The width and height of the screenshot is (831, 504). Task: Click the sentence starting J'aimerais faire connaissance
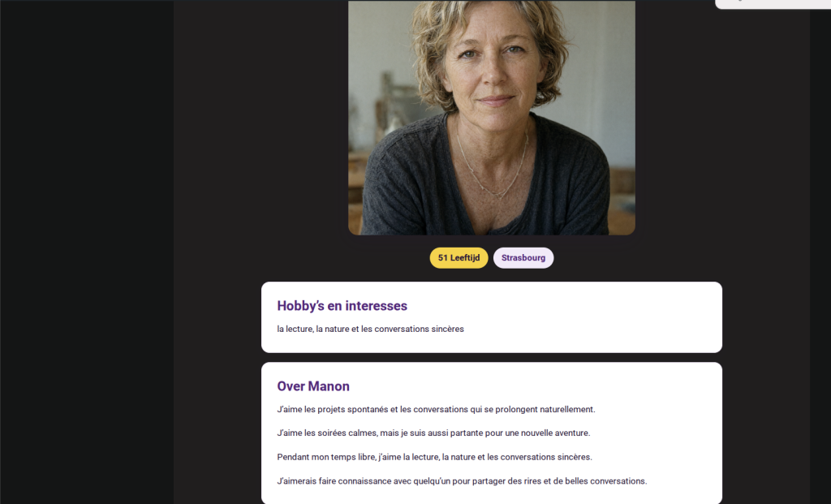pyautogui.click(x=462, y=481)
